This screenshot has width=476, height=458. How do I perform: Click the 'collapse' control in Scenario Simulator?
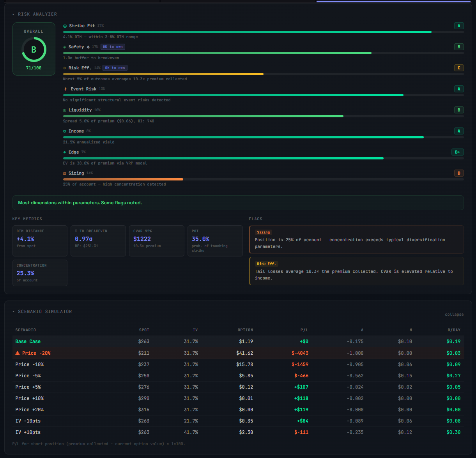point(454,314)
